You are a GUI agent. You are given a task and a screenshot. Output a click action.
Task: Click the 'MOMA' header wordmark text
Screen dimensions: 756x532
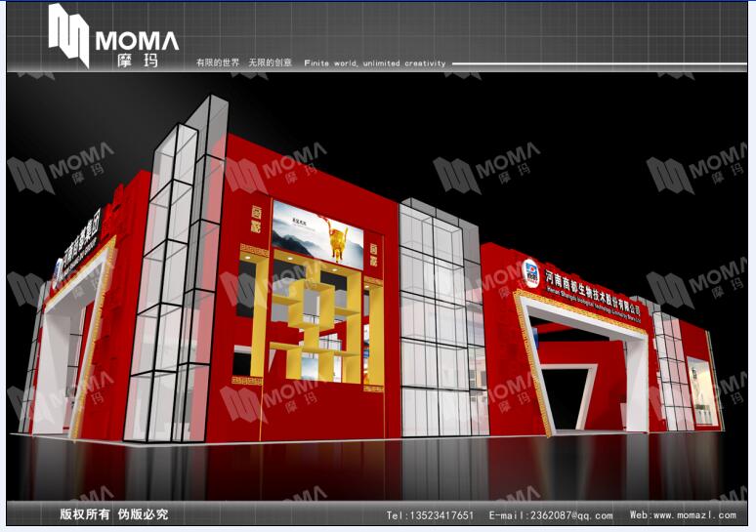[138, 41]
